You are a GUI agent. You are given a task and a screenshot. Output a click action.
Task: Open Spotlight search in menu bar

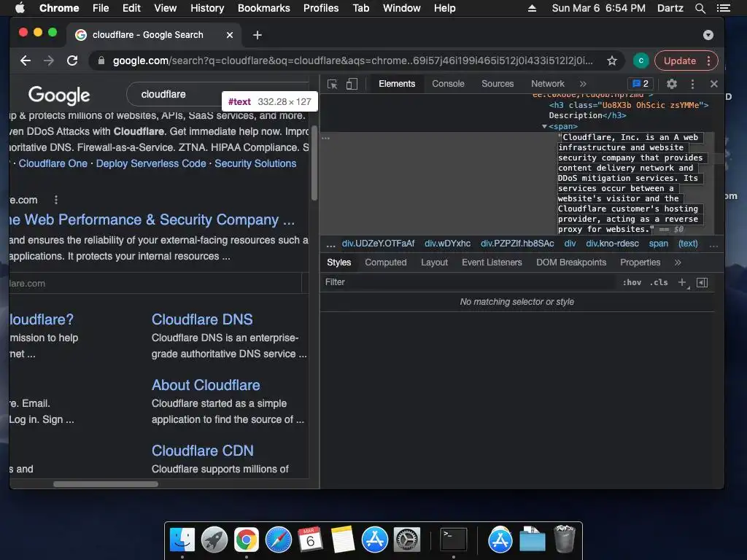(700, 8)
